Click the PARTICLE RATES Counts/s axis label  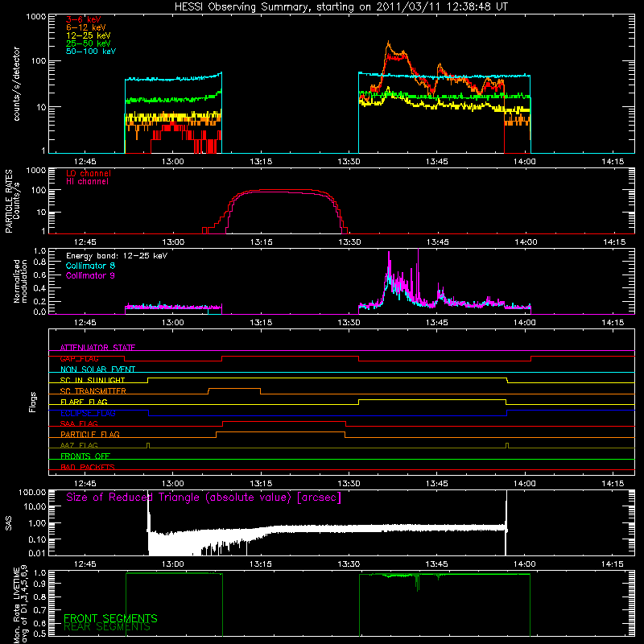click(x=12, y=200)
